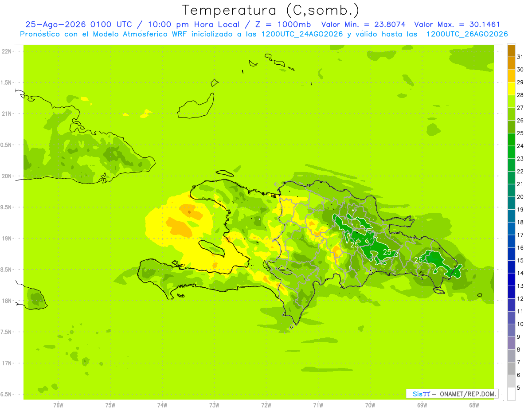Click the legend value '24'
Screen dimensions: 532x411
click(520, 146)
